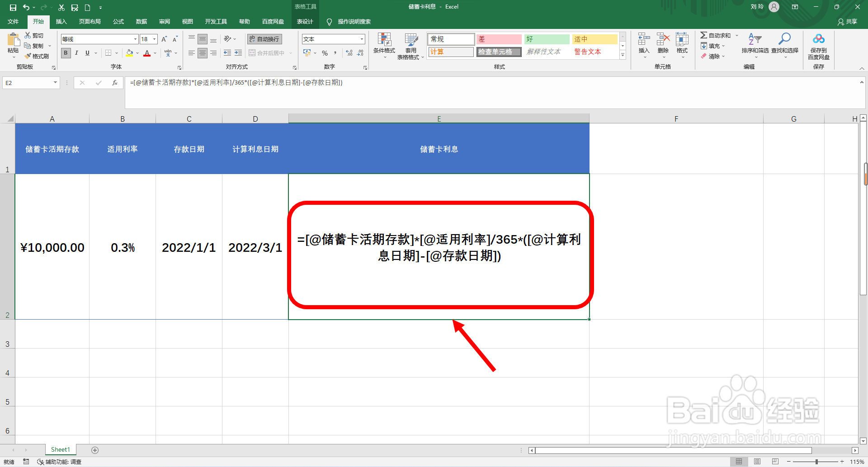868x467 pixels.
Task: Toggle bold formatting on cell E2
Action: (66, 53)
